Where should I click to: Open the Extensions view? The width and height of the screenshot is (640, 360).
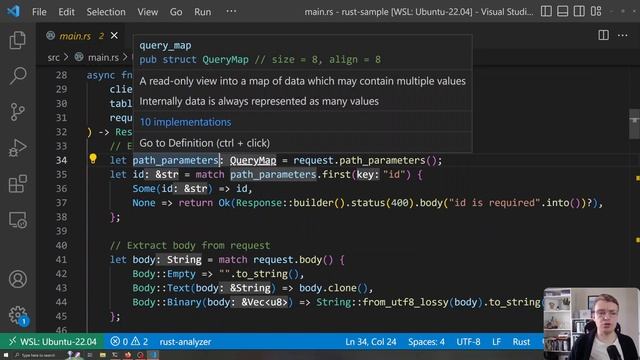click(x=18, y=184)
